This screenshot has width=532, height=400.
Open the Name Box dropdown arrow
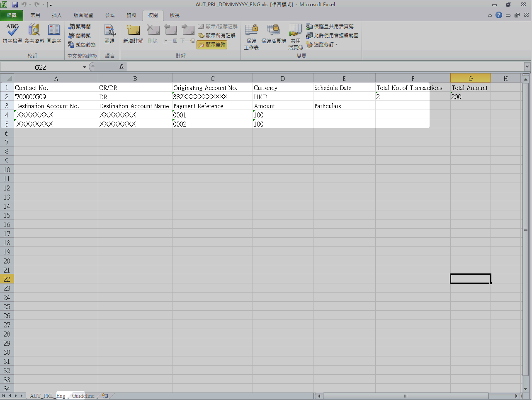coord(85,67)
